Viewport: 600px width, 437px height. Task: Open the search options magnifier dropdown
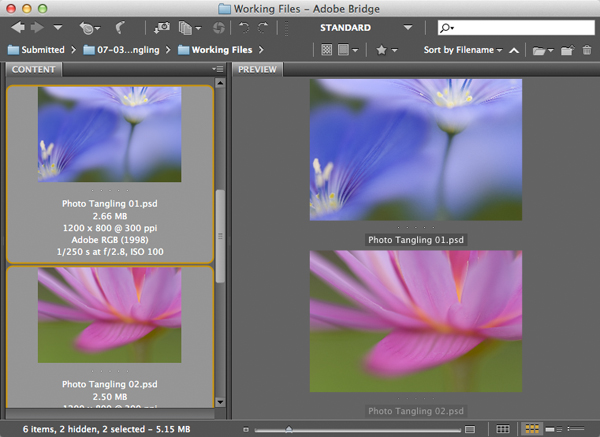(x=447, y=28)
